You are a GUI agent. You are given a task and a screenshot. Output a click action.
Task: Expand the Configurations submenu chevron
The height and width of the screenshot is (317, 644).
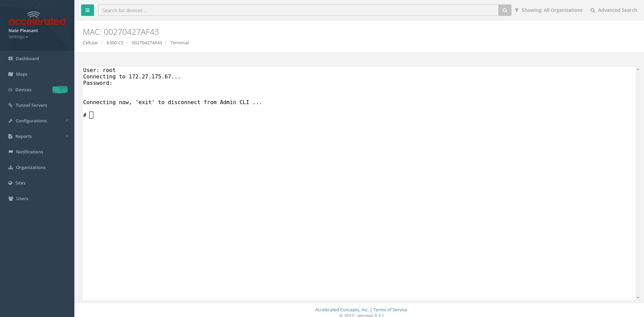(x=67, y=121)
